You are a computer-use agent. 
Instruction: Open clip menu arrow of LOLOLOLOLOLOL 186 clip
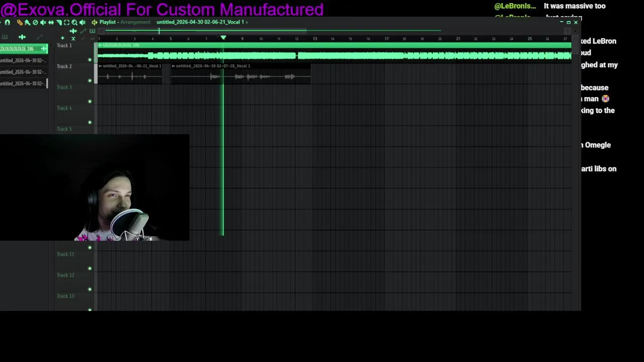pos(100,45)
